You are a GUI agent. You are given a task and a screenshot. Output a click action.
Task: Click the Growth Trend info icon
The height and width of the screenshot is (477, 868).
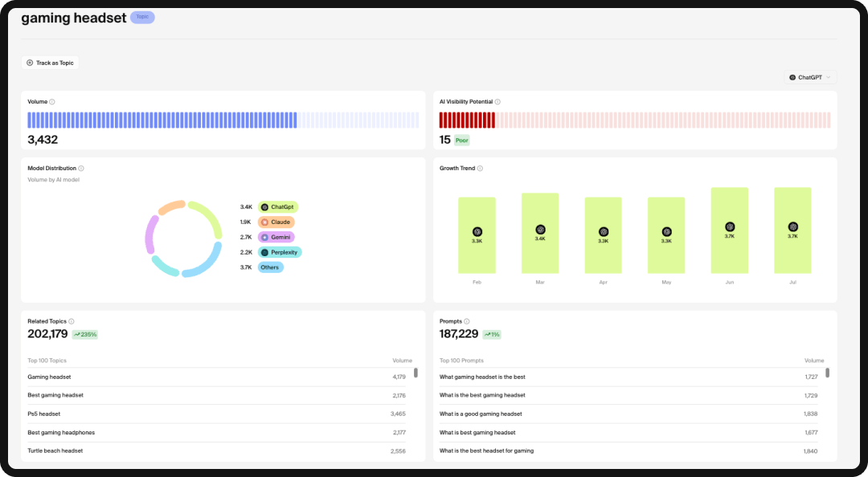click(480, 168)
